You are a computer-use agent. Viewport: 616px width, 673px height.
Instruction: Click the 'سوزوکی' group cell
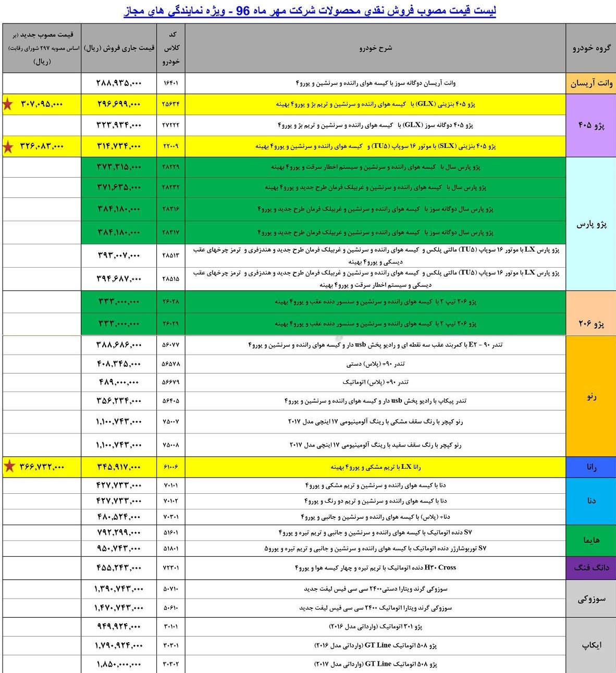pos(591,599)
